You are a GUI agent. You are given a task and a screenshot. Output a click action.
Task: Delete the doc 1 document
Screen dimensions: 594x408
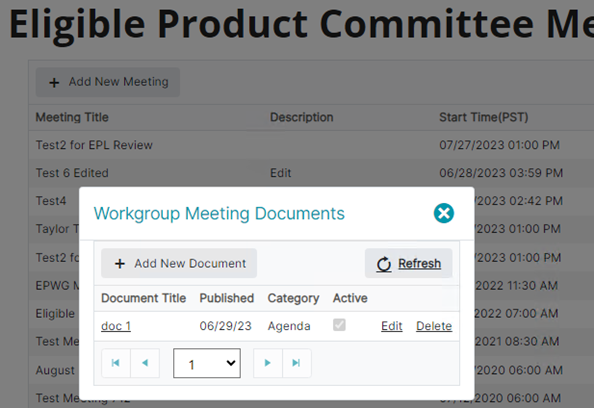(434, 326)
